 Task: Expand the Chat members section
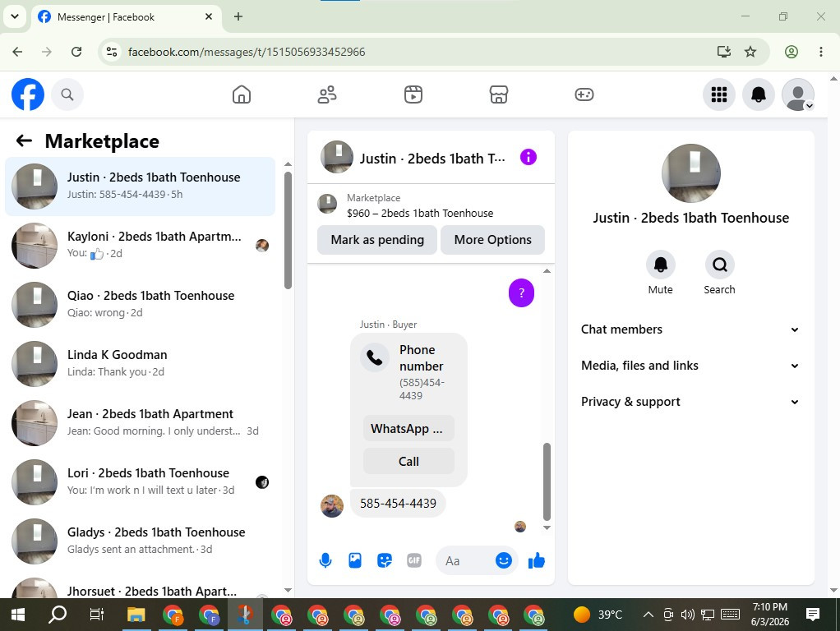coord(690,329)
